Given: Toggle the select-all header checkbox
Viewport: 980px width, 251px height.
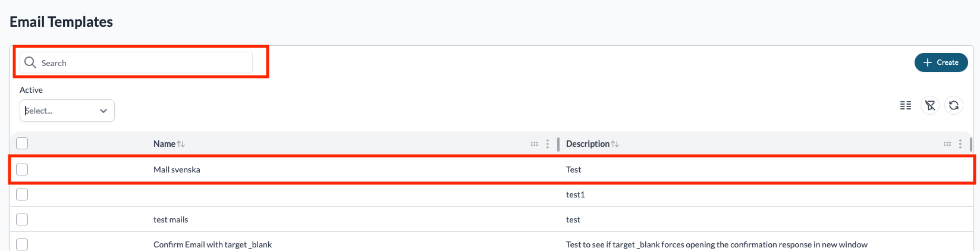Looking at the screenshot, I should (22, 143).
